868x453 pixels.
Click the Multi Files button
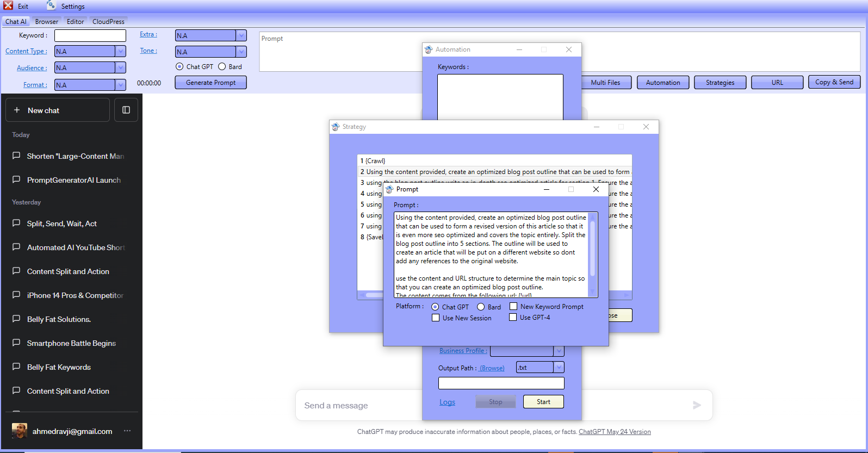tap(605, 83)
